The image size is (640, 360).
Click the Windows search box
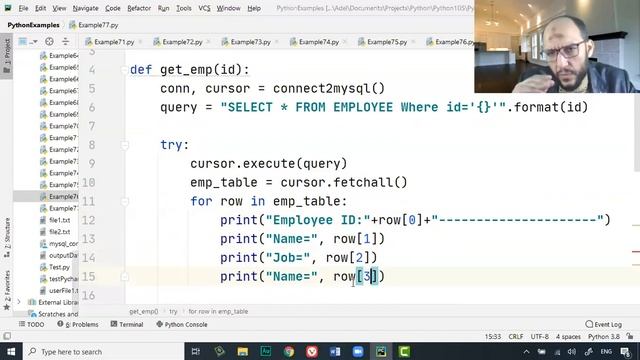[x=103, y=352]
